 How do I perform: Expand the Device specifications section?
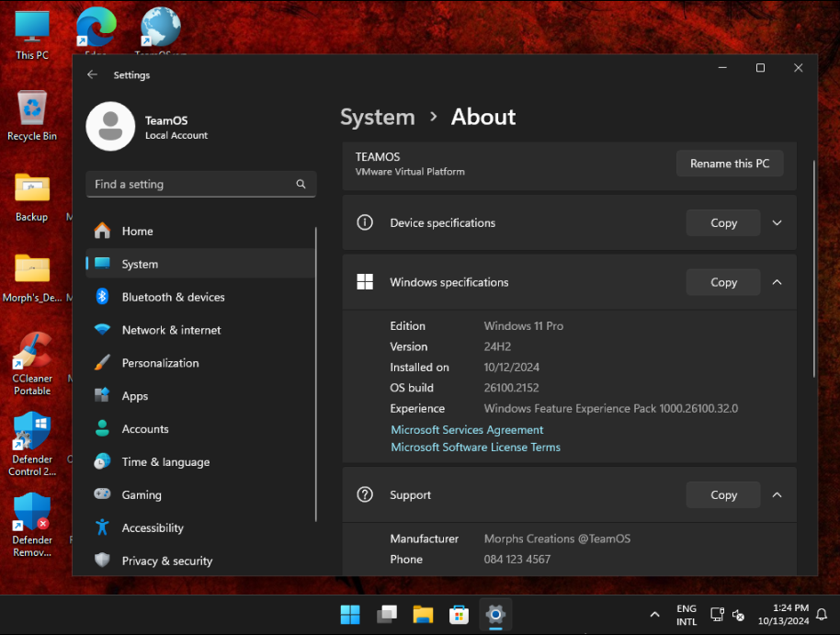pos(777,222)
